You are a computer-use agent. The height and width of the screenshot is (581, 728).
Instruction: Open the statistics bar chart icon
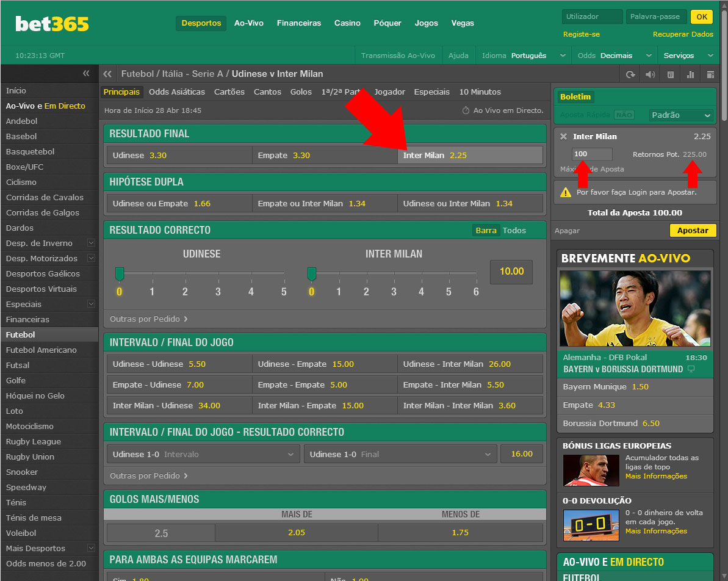[x=690, y=74]
